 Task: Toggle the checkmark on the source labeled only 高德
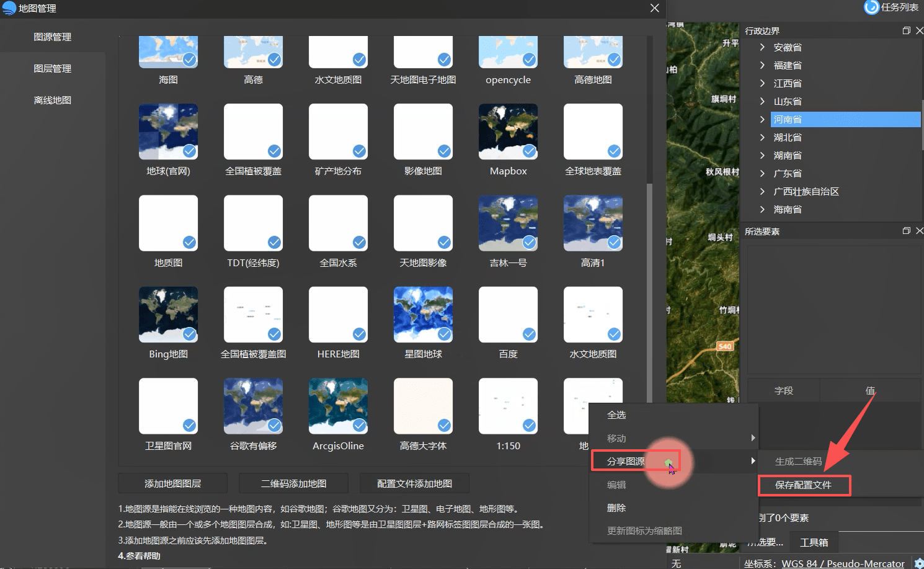(x=274, y=60)
